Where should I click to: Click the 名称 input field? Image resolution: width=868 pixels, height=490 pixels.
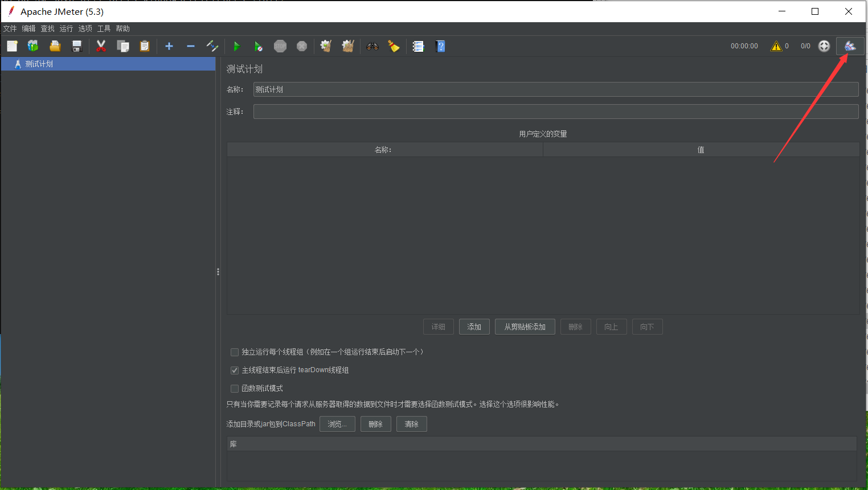point(556,89)
